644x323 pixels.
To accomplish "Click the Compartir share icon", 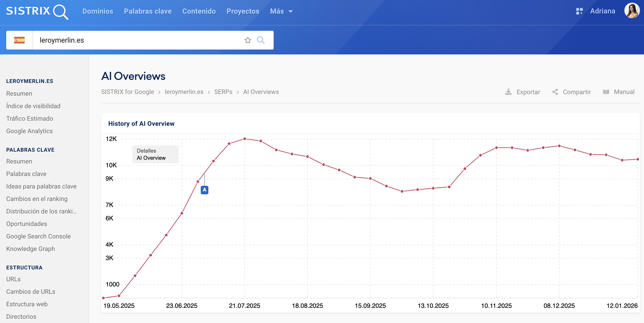I will tap(555, 92).
